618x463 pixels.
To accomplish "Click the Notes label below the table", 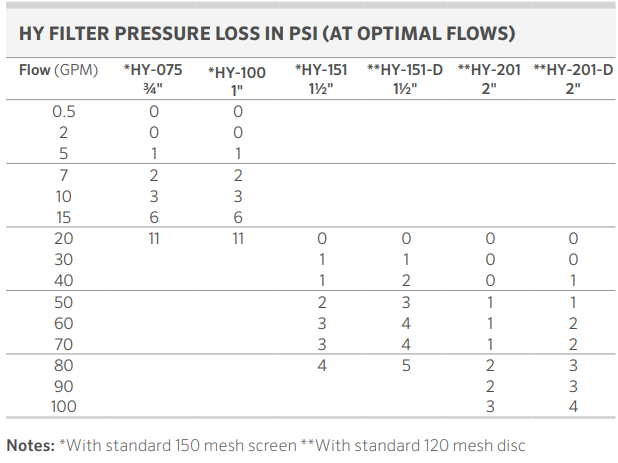I will 30,445.
